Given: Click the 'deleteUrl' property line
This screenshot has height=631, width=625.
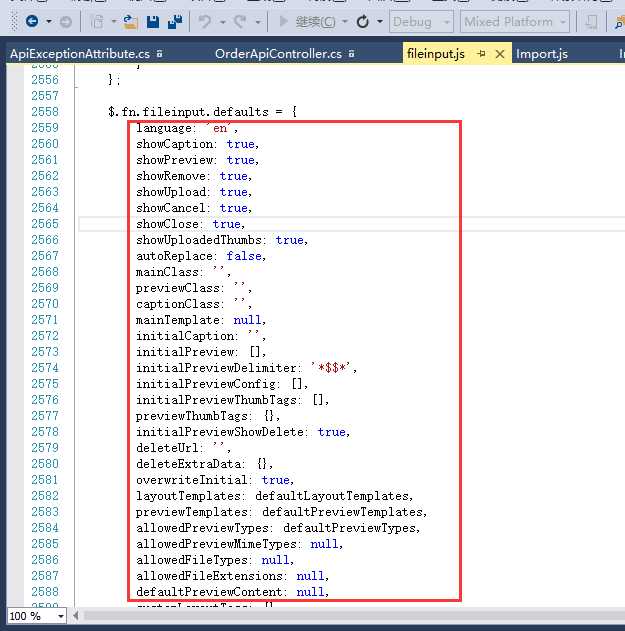Looking at the screenshot, I should (183, 448).
